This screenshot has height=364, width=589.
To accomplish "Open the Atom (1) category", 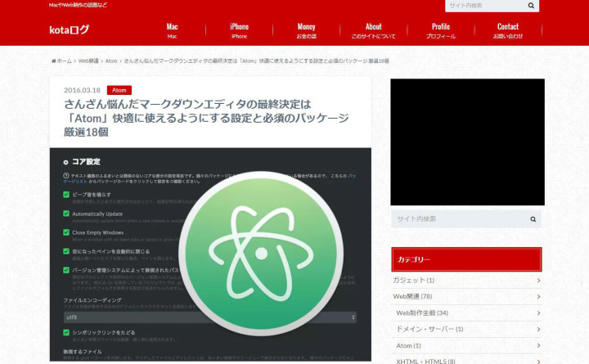I will 409,345.
